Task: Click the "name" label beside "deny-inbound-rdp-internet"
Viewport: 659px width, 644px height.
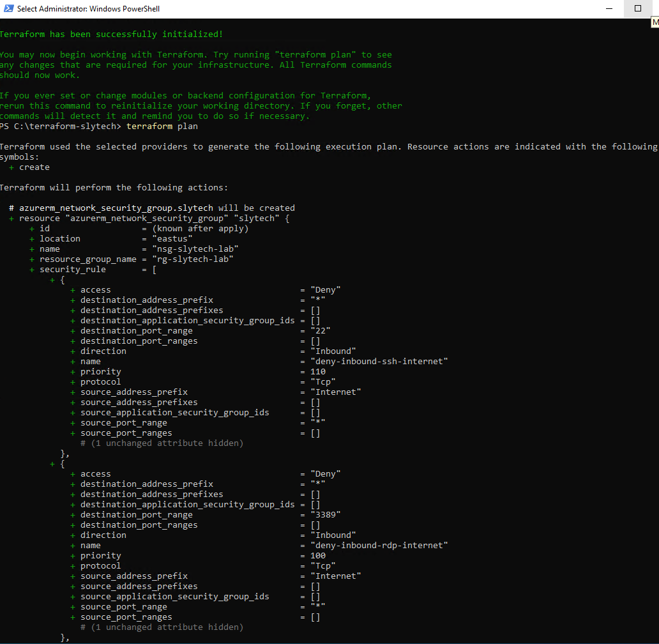Action: 91,546
